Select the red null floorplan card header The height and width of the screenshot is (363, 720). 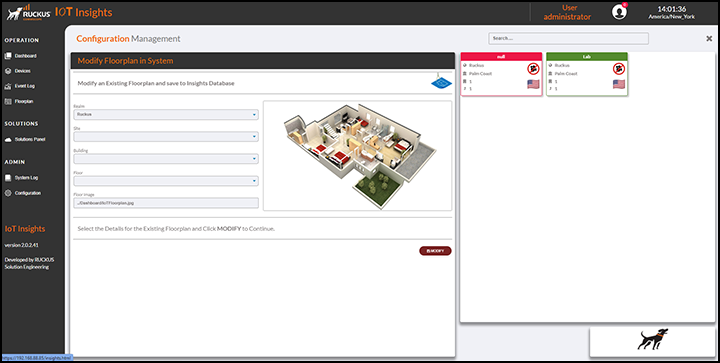point(501,56)
